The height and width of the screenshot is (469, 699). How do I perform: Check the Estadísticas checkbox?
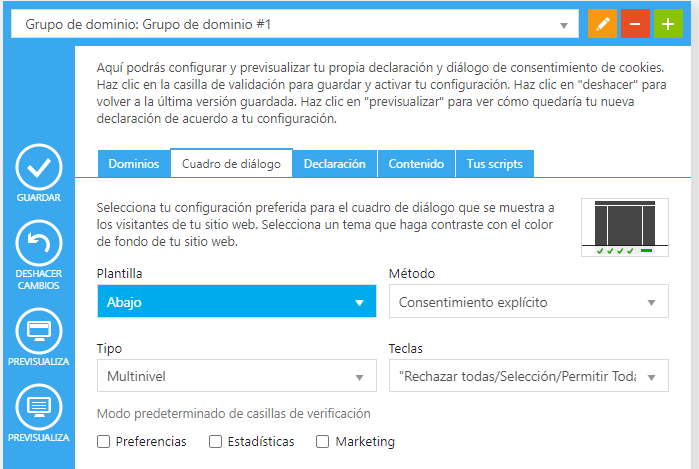pos(215,442)
